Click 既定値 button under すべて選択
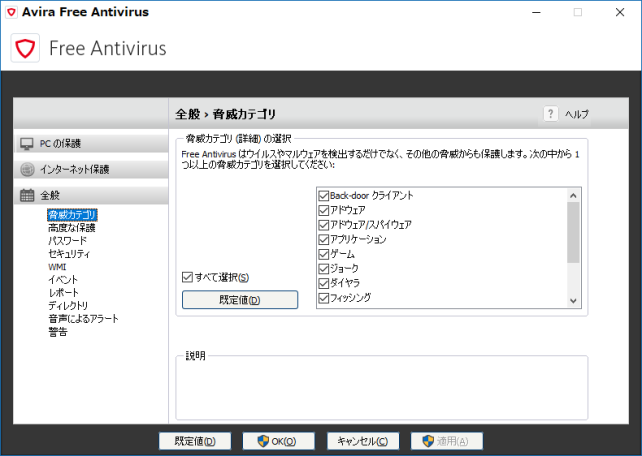 coord(240,300)
